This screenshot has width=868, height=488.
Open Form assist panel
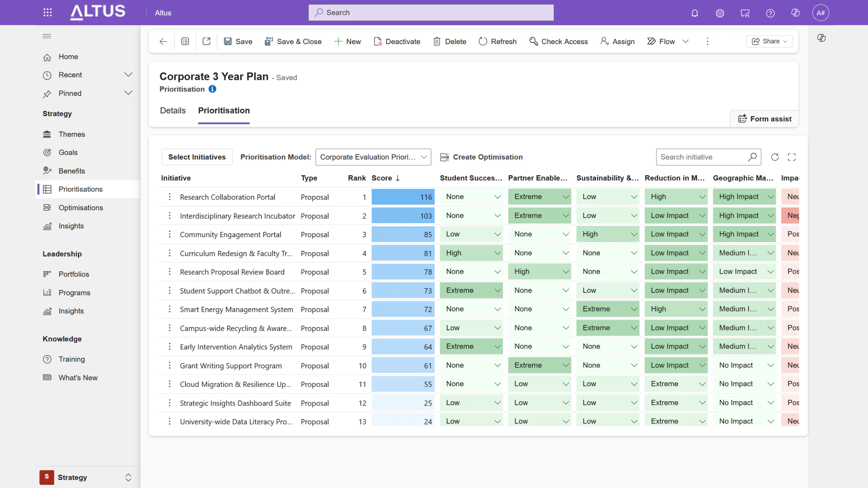click(765, 119)
